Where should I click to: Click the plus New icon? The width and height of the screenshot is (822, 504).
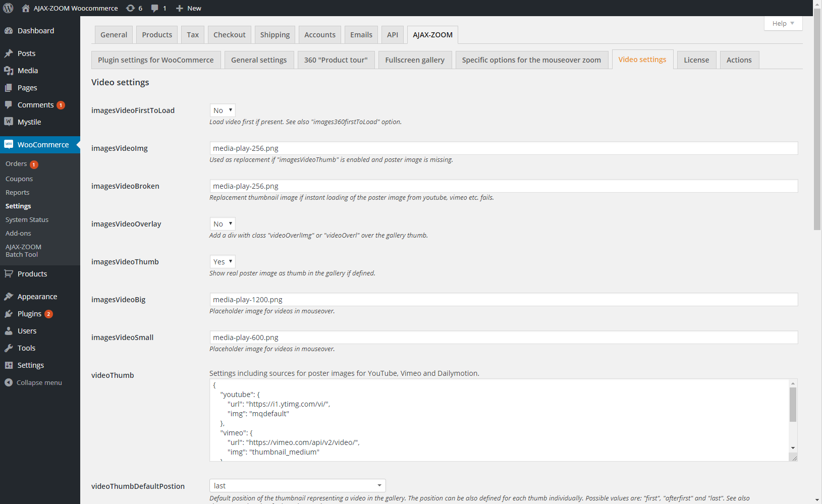pyautogui.click(x=179, y=8)
